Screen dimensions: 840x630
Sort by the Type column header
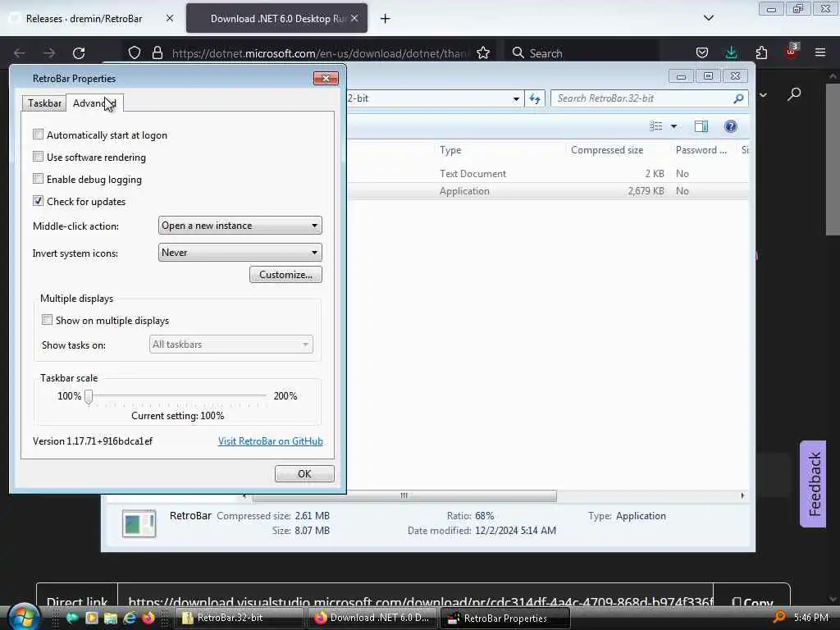[450, 150]
